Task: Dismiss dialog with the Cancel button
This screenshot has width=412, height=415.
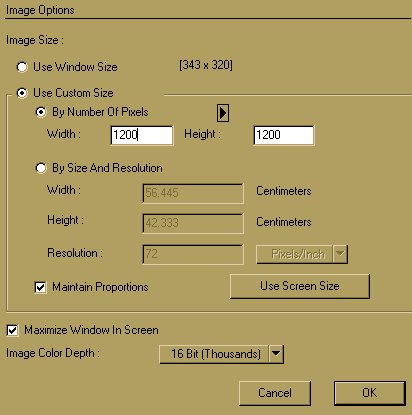Action: [275, 393]
